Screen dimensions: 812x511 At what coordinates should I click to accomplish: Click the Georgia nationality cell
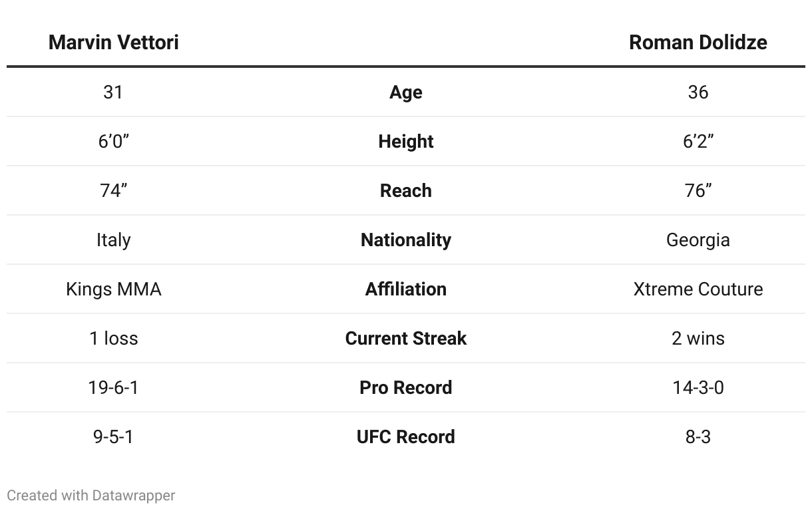pos(698,240)
